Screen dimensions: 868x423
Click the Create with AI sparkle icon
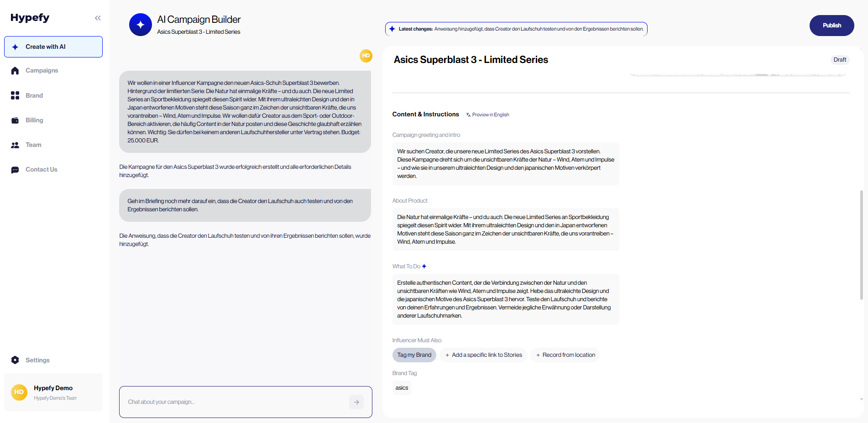click(15, 47)
